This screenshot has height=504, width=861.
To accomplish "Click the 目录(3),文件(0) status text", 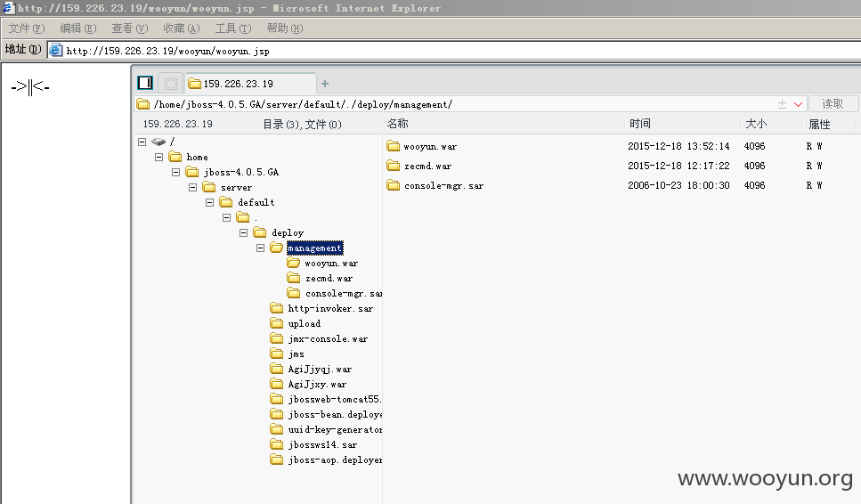I will point(302,124).
